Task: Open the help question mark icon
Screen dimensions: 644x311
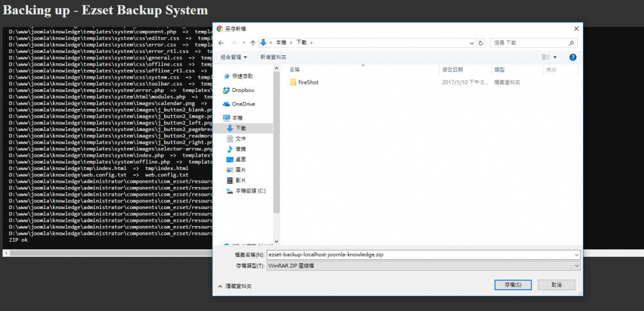Action: point(573,57)
